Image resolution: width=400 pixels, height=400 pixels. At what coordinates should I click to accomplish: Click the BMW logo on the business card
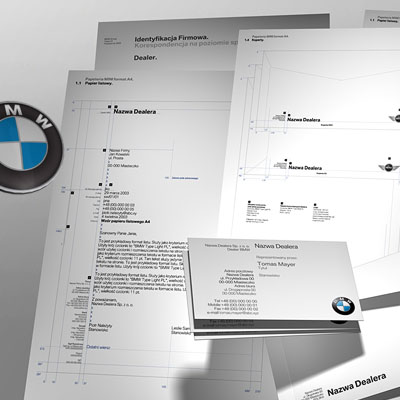(x=343, y=306)
